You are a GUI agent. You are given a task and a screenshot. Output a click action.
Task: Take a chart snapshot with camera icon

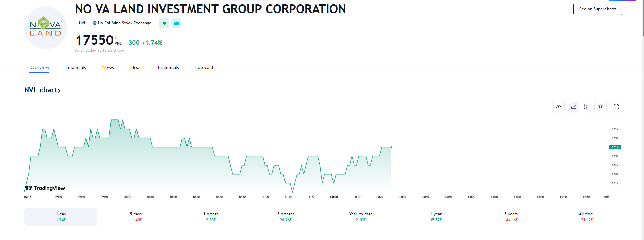[600, 107]
